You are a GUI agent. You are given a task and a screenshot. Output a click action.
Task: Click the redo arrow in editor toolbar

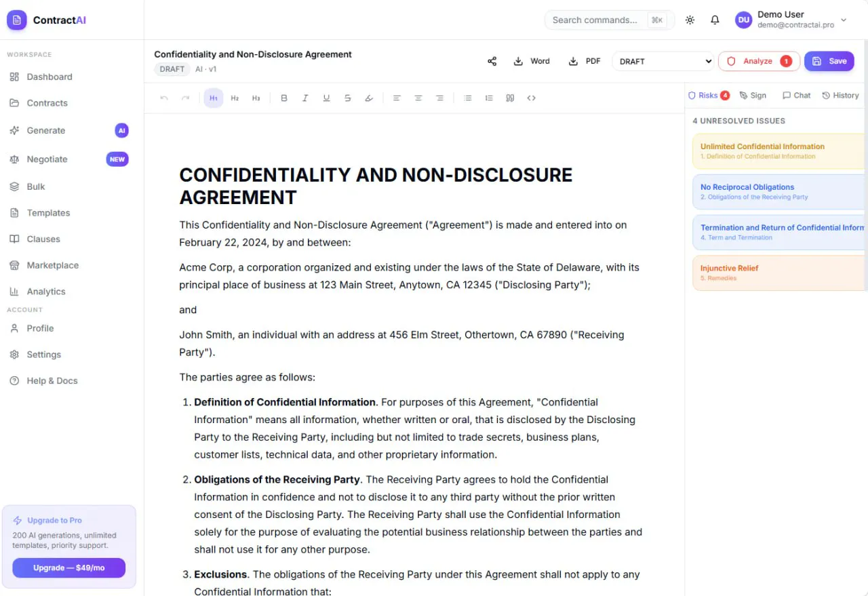(185, 98)
